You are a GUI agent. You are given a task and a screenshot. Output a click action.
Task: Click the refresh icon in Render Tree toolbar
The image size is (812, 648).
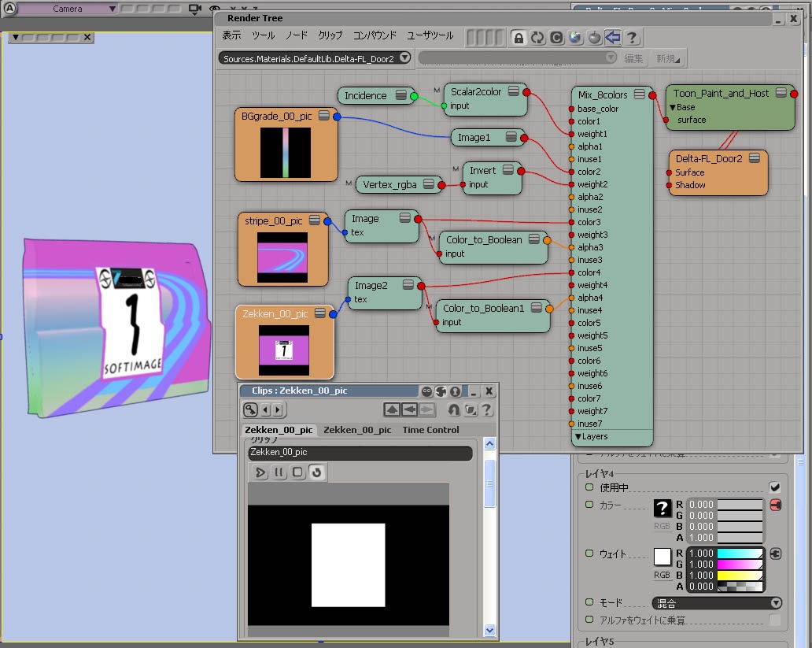(x=537, y=37)
